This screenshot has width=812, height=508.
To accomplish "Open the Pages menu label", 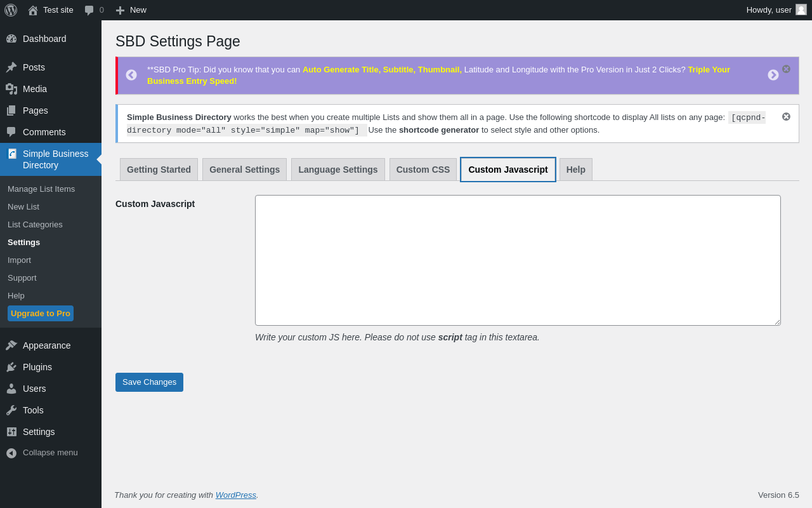I will 36,110.
